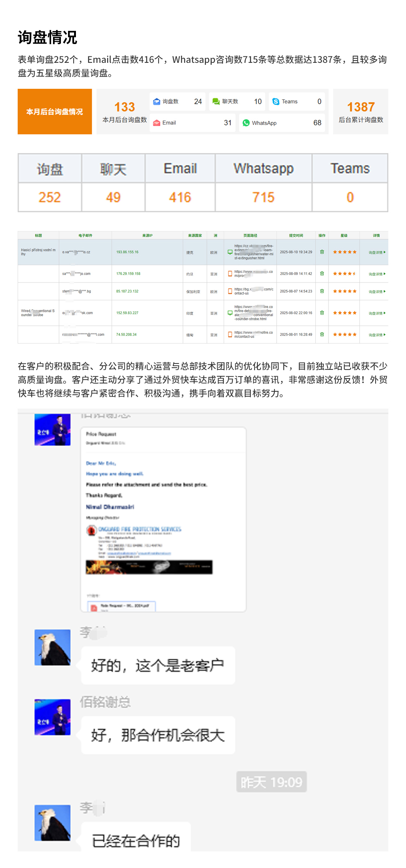
Task: Open 询盘详情 for the 152.59.83.227 inquiry
Action: pyautogui.click(x=377, y=313)
